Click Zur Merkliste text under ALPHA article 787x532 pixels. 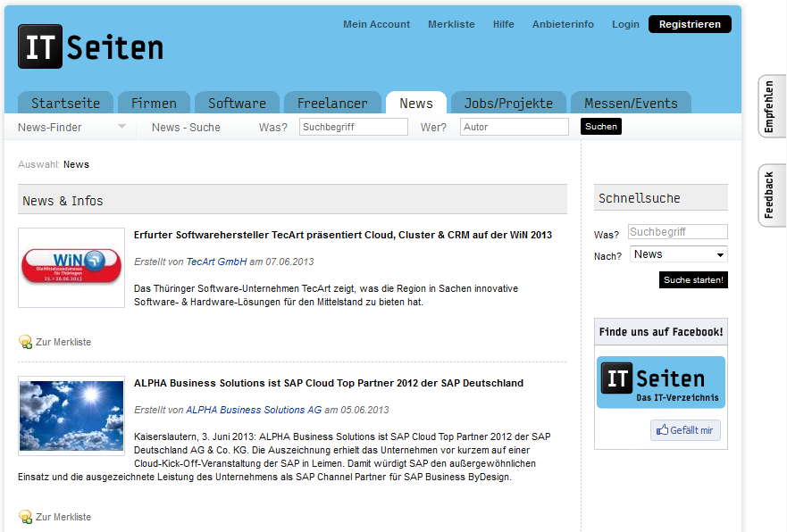click(x=63, y=517)
